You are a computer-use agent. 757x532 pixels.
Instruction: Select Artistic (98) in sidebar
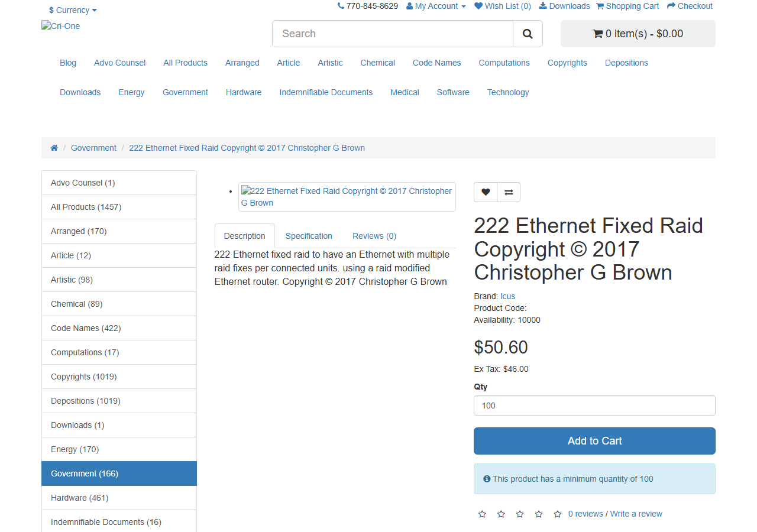pyautogui.click(x=119, y=280)
